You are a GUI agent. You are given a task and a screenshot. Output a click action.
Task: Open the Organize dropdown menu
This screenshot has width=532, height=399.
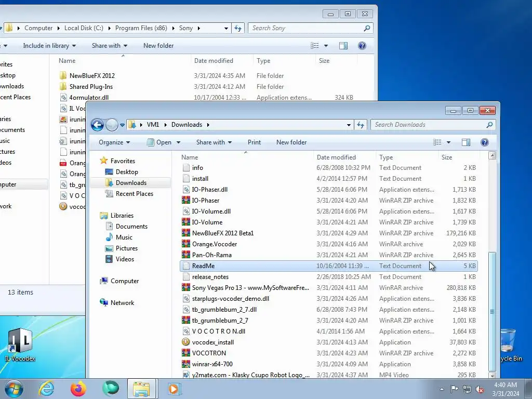click(114, 142)
